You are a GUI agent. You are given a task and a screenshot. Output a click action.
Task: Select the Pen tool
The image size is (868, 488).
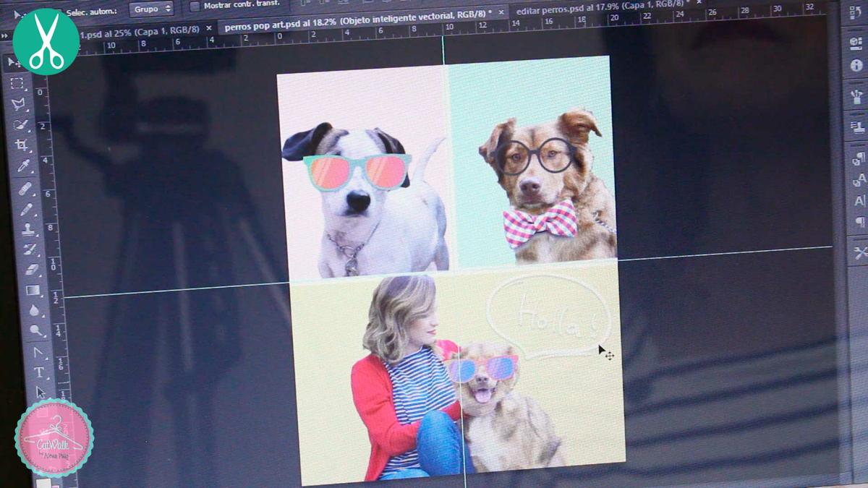[38, 352]
